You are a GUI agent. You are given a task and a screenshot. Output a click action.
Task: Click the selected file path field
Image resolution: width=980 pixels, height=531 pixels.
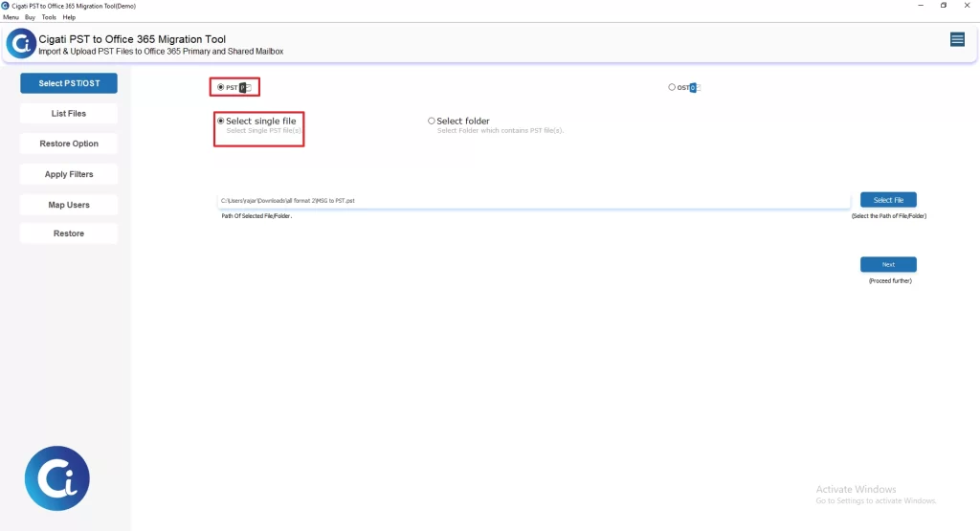pos(534,201)
